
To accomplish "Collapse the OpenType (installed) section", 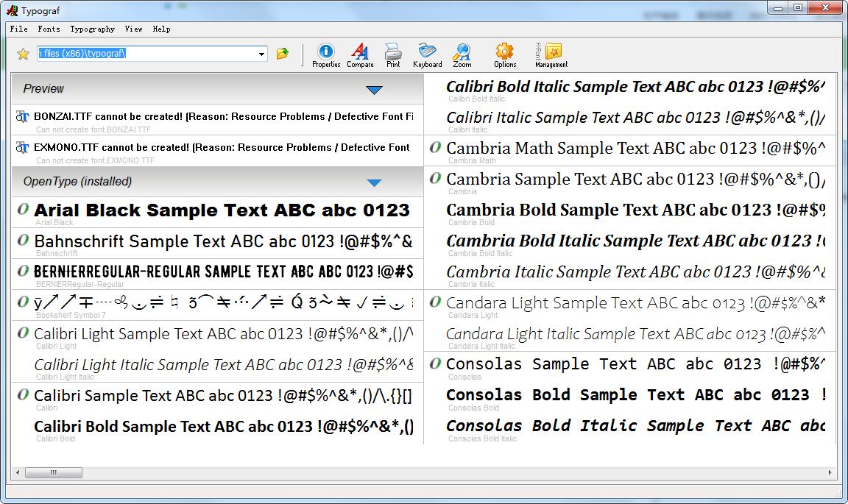I will click(374, 182).
